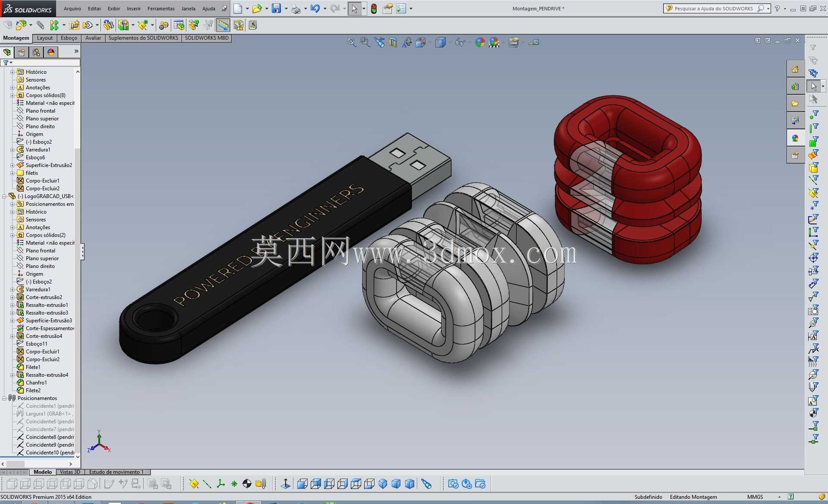The height and width of the screenshot is (504, 828).
Task: Select the Isometric view cube icon
Action: [x=383, y=484]
